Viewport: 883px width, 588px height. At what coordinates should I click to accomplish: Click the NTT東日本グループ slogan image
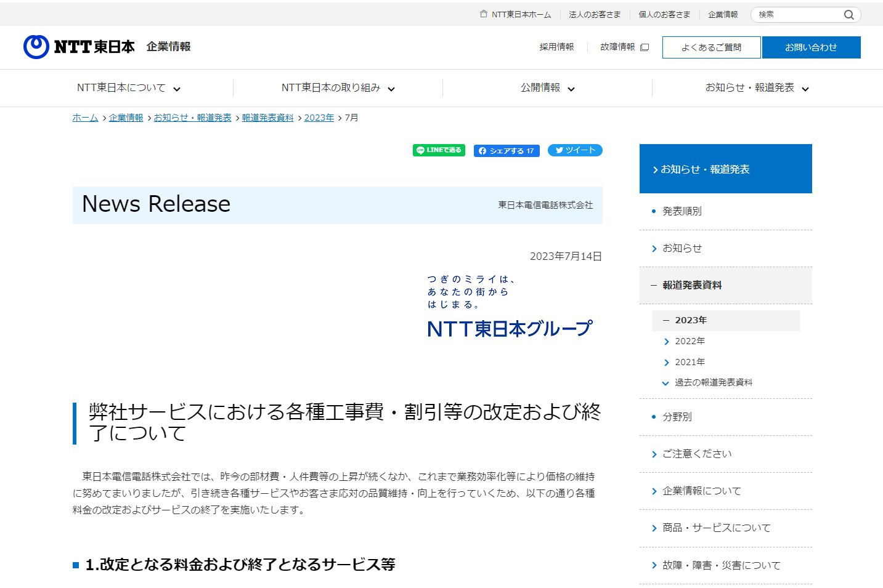[510, 307]
